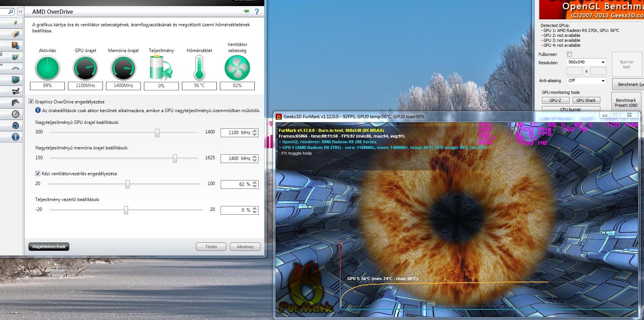Open the monitor display sidebar icon

point(15,80)
